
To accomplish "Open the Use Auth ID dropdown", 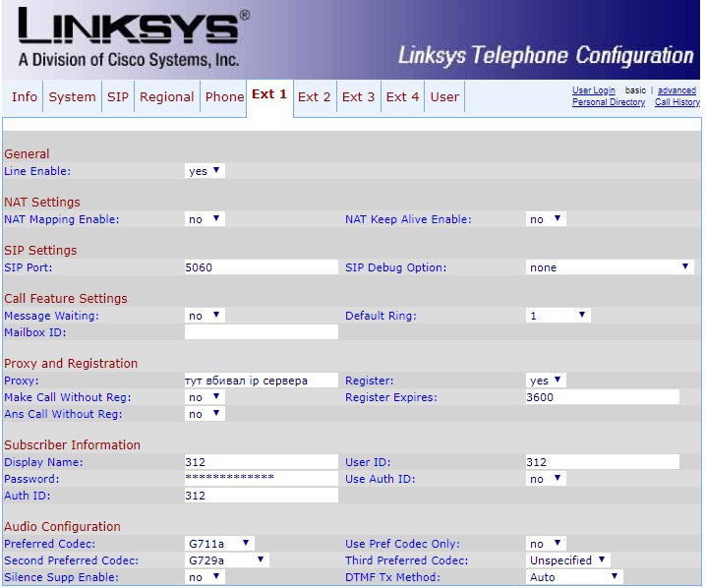I will click(x=546, y=479).
